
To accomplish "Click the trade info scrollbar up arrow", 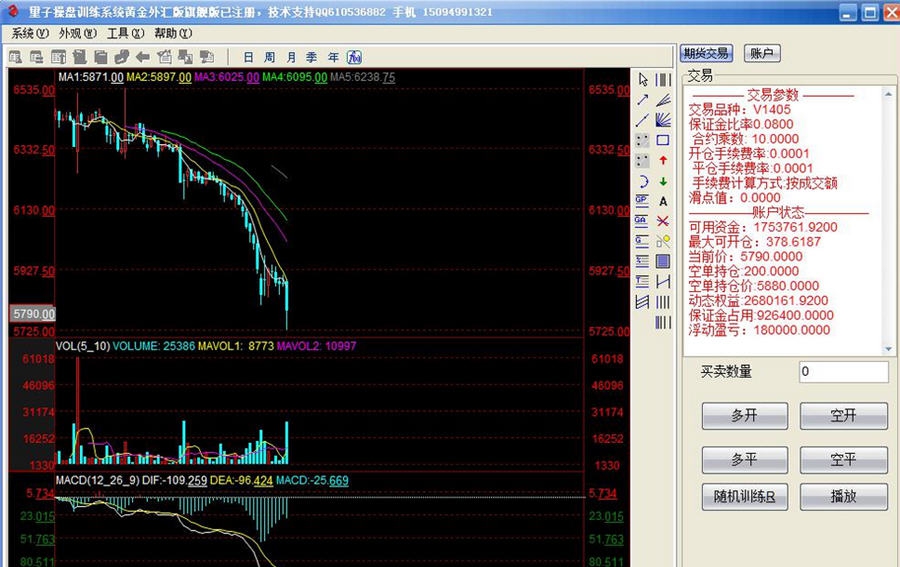I will [889, 94].
